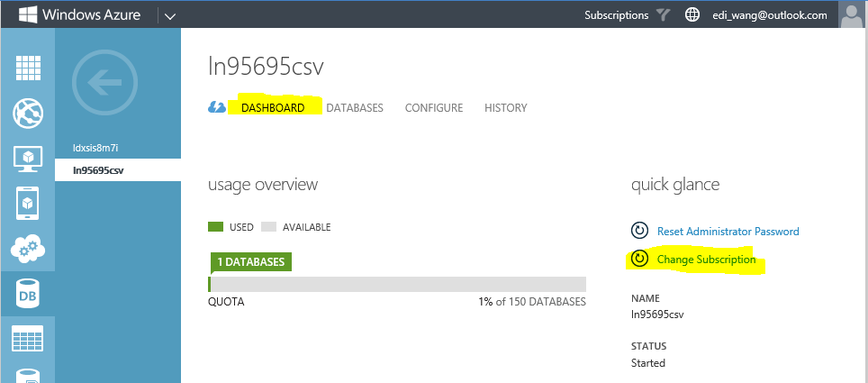Switch to the HISTORY tab
This screenshot has height=383, width=868.
(506, 108)
